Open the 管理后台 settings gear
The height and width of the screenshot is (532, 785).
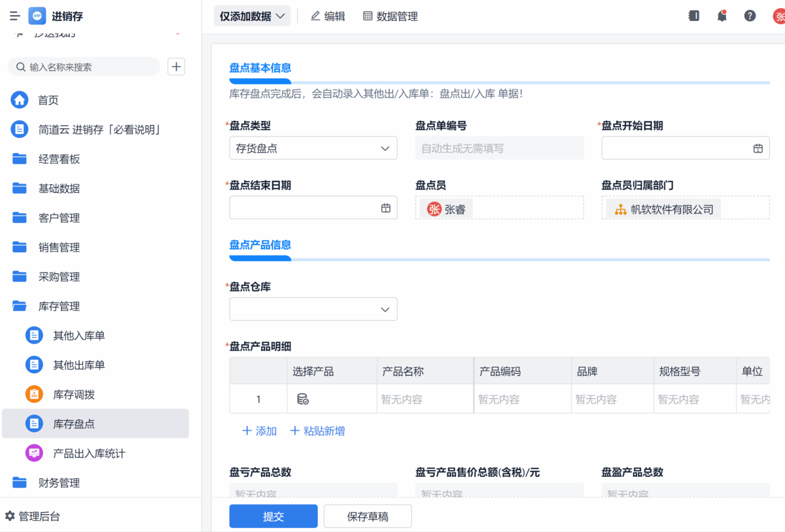point(10,516)
